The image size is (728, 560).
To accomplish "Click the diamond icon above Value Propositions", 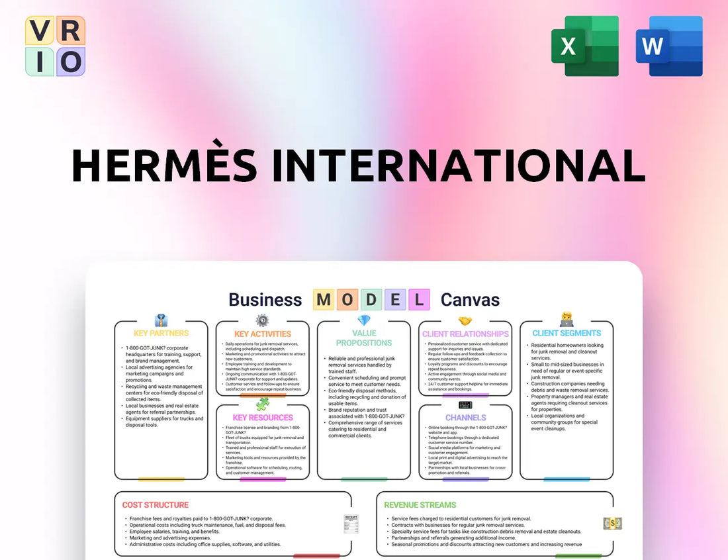I will [364, 320].
